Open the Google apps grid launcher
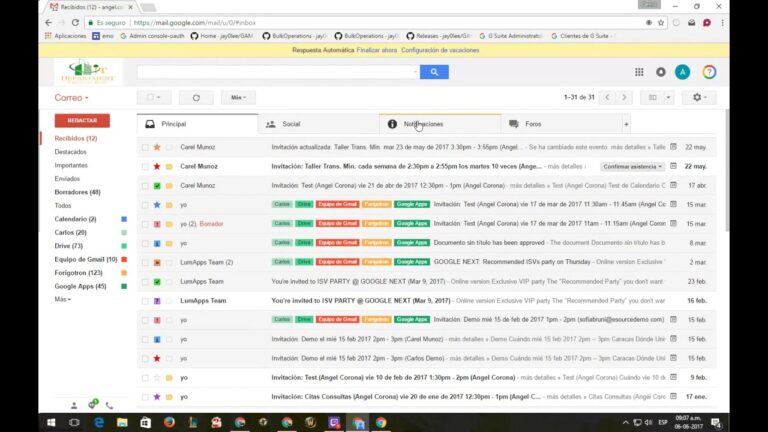Viewport: 768px width, 432px height. (639, 72)
